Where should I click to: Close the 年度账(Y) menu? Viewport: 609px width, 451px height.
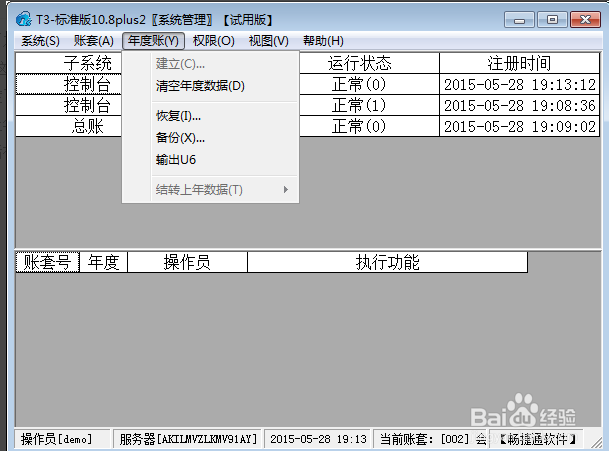(x=154, y=41)
